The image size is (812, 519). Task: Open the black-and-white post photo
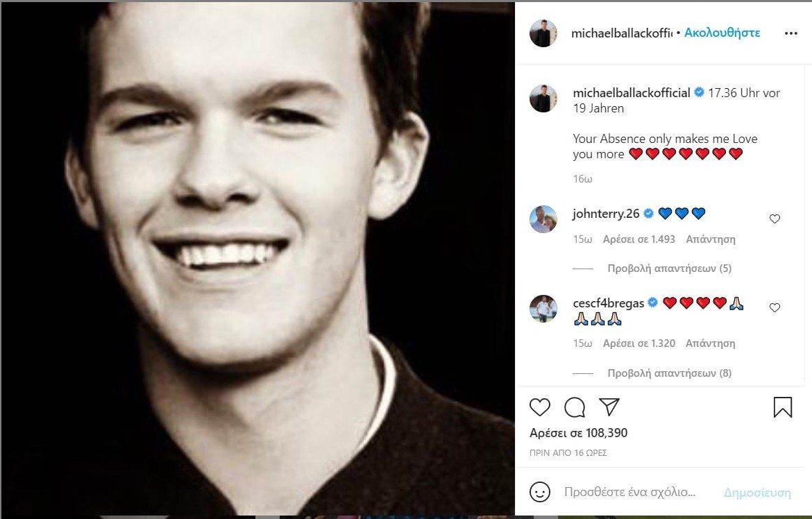tap(257, 259)
